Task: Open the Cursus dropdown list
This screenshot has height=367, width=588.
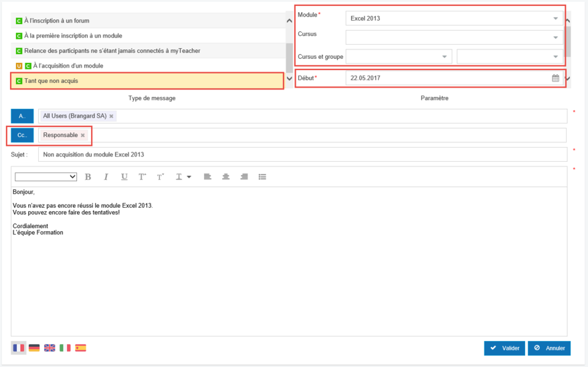Action: [x=555, y=37]
